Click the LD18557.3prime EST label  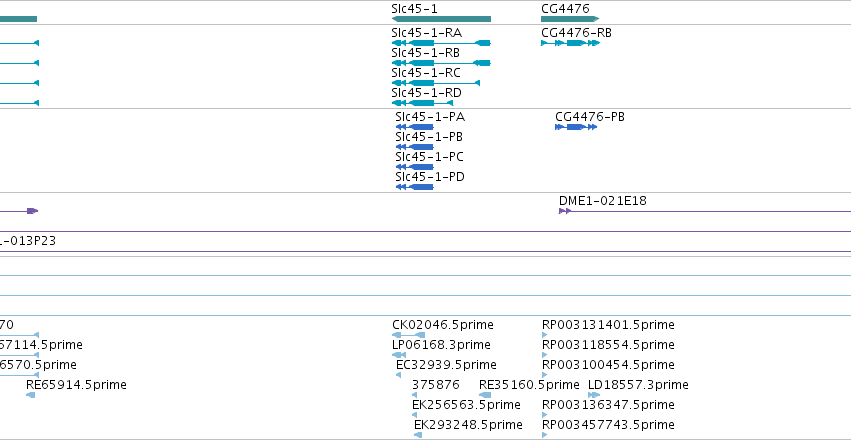(638, 385)
